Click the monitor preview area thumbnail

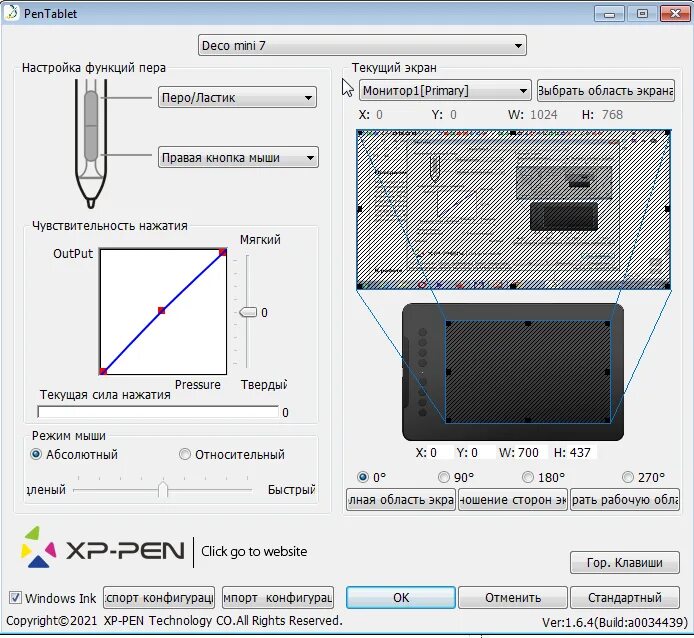[x=513, y=209]
